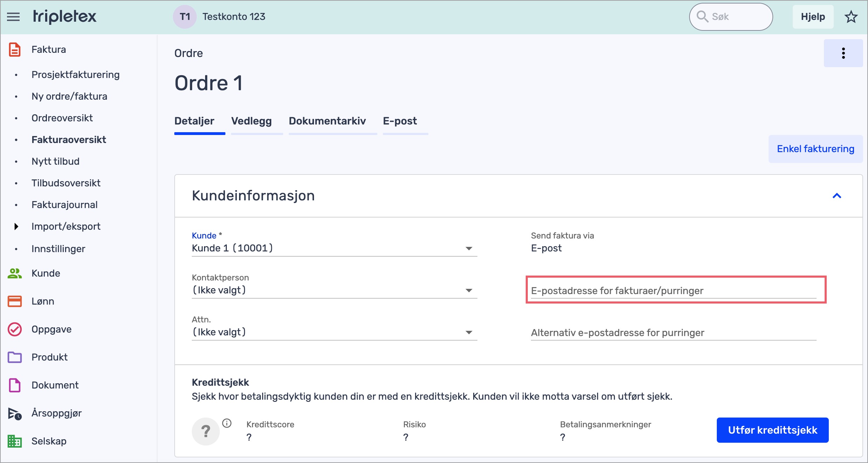Open the Kontaktperson dropdown
The width and height of the screenshot is (868, 463).
pos(334,290)
